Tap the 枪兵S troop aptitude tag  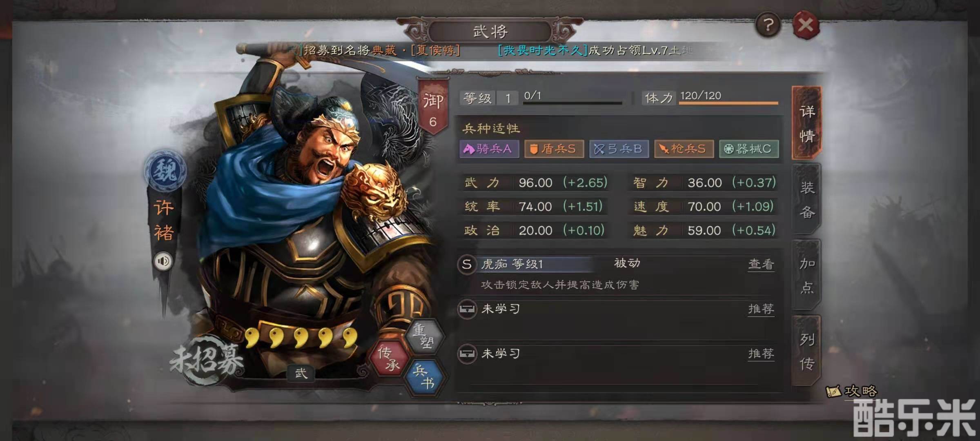[684, 149]
